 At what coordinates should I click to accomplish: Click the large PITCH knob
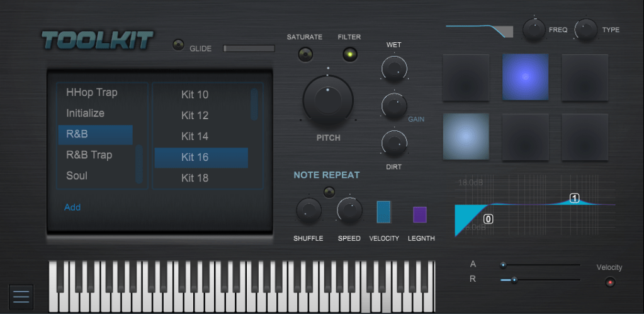click(328, 101)
